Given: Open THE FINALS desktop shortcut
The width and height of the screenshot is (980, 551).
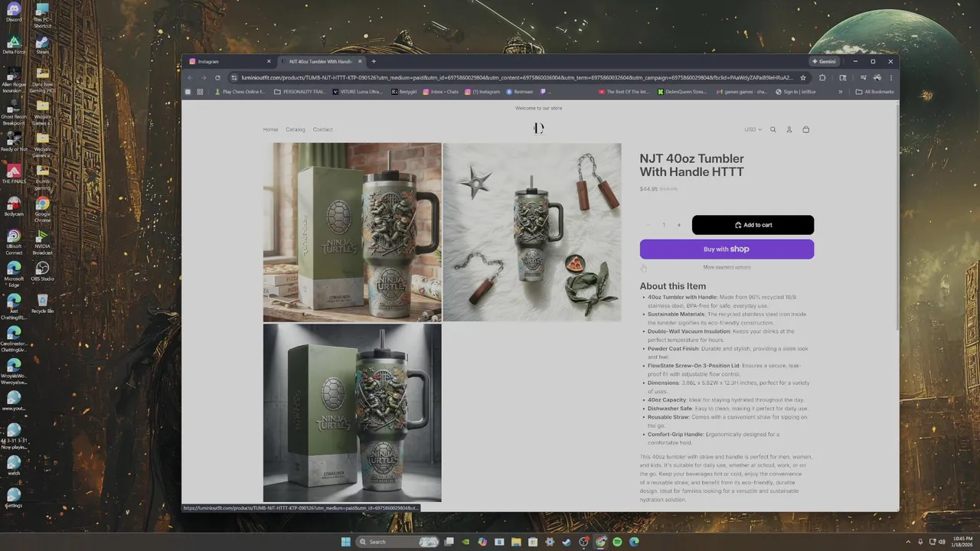Looking at the screenshot, I should (x=14, y=174).
